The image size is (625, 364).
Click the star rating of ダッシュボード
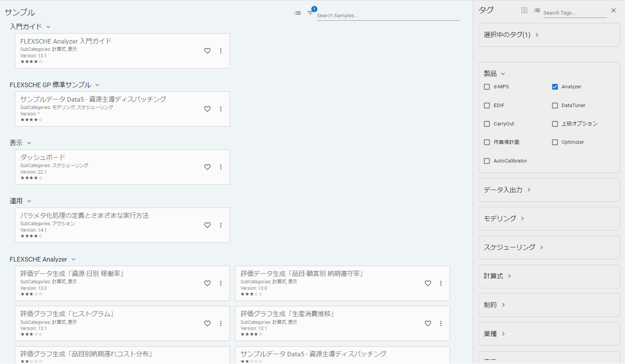point(31,178)
